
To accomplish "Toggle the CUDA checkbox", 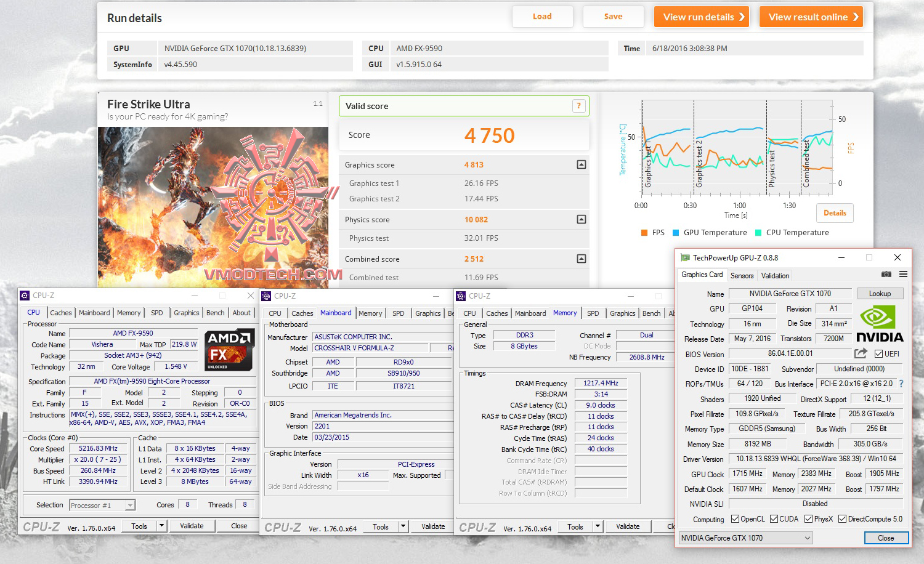I will pyautogui.click(x=774, y=519).
